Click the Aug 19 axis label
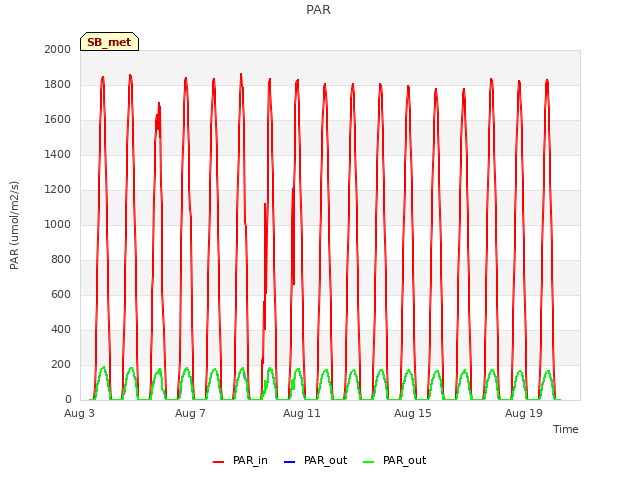Image resolution: width=640 pixels, height=480 pixels. [524, 413]
